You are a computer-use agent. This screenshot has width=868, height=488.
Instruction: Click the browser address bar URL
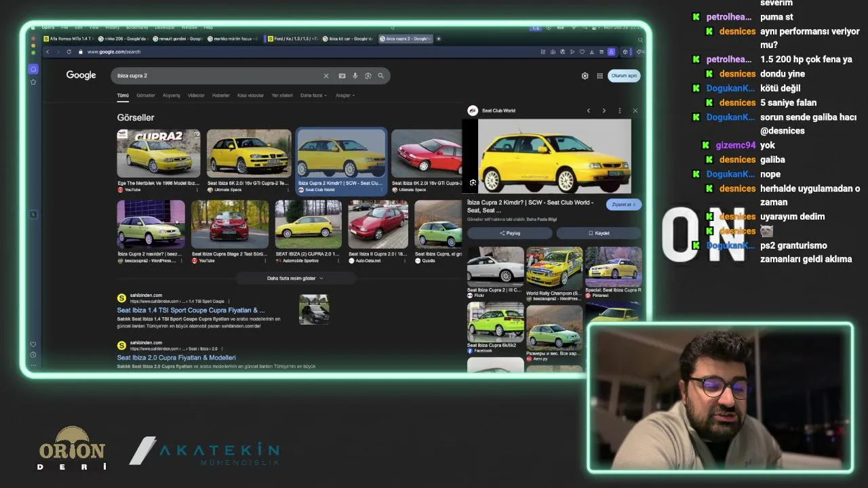(x=114, y=52)
